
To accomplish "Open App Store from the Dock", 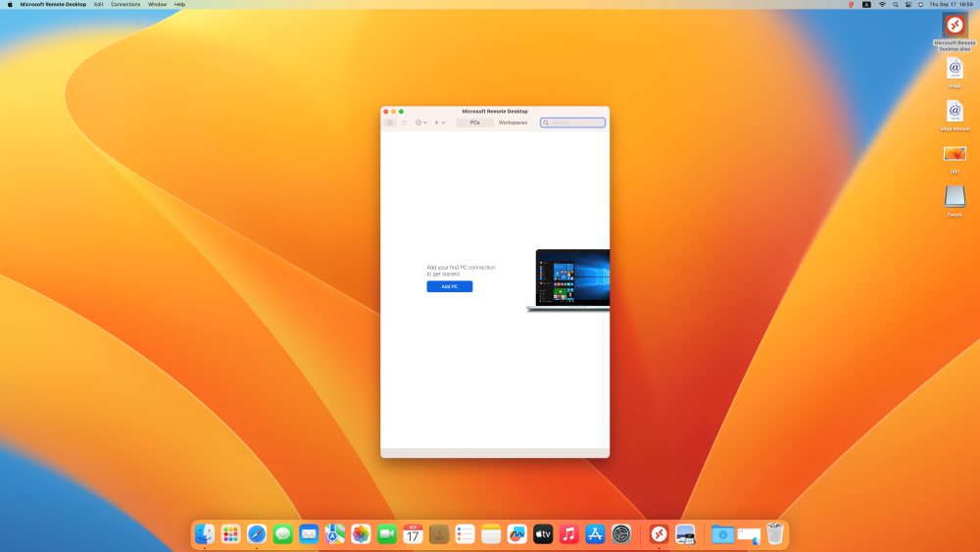I will pos(595,534).
